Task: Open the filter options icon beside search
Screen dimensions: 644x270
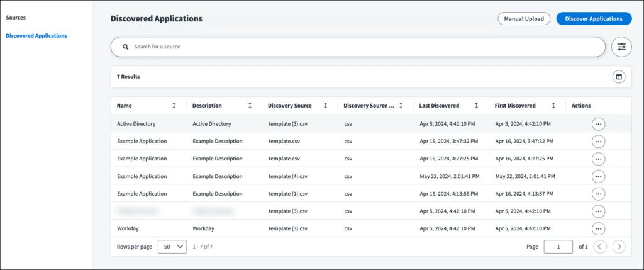Action: (621, 47)
